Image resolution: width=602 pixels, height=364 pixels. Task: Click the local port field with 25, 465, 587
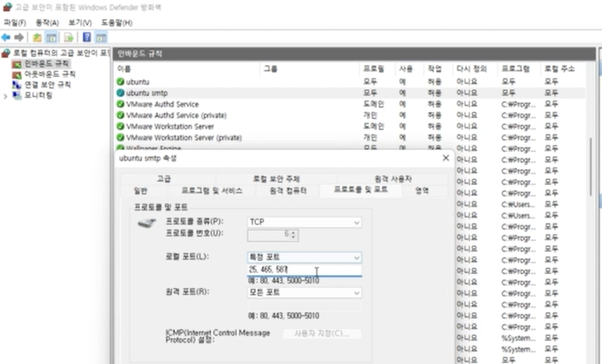coord(304,270)
